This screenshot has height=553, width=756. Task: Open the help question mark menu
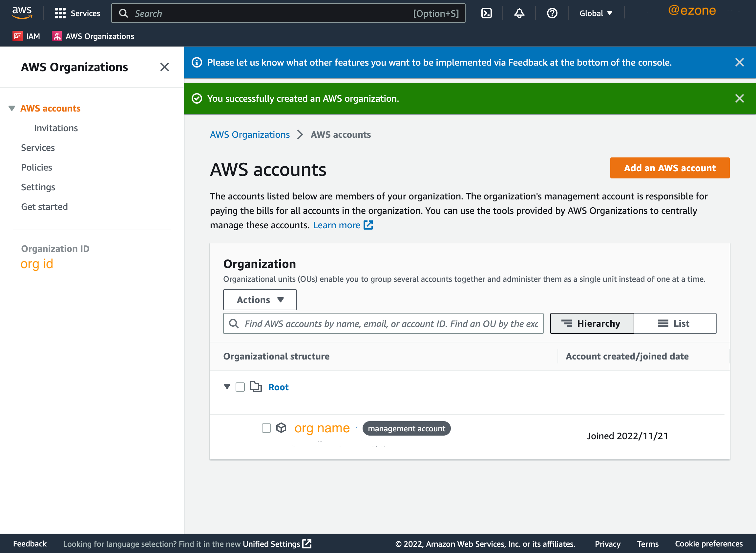552,13
